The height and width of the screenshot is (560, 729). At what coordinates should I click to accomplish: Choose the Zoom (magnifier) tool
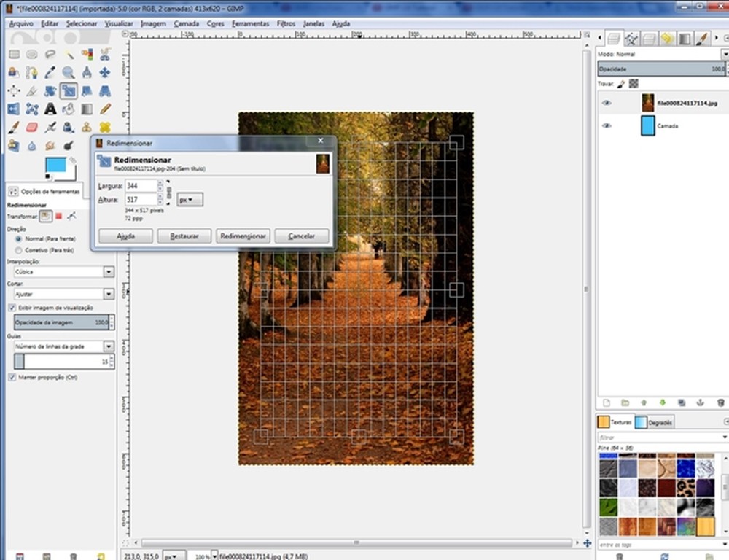[69, 73]
